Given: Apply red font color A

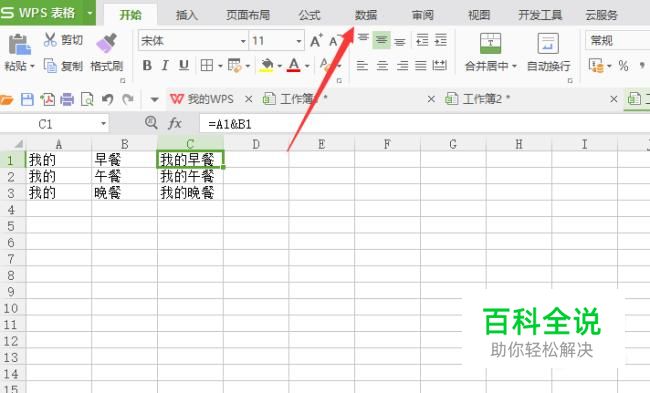Looking at the screenshot, I should pos(293,65).
